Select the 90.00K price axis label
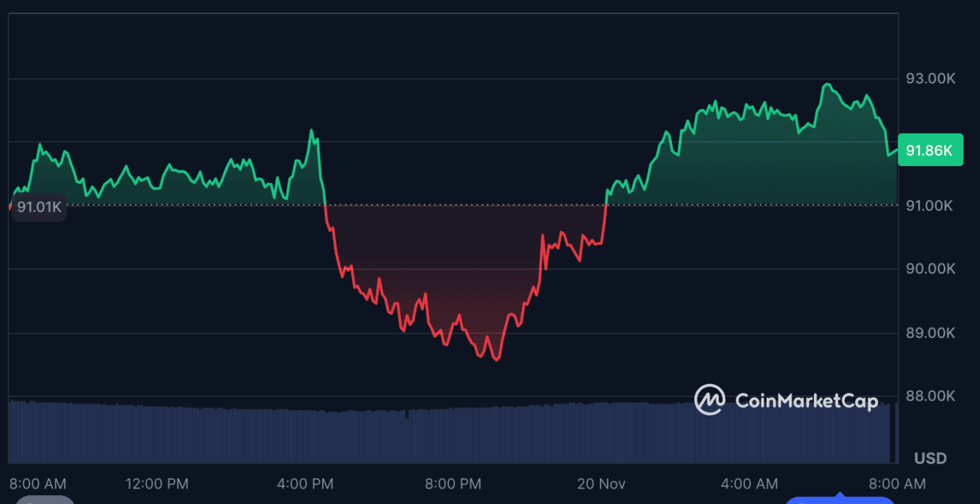This screenshot has width=980, height=504. pyautogui.click(x=930, y=269)
